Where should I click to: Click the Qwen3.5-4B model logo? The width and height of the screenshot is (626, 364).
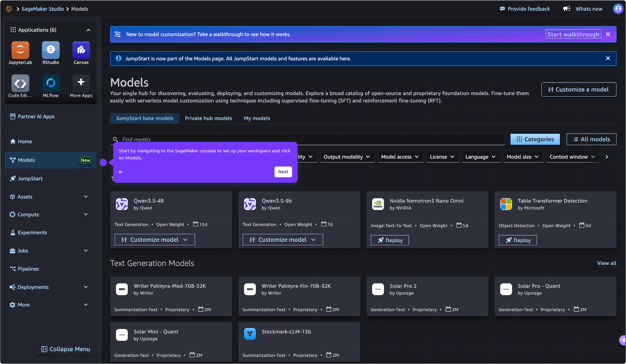coord(122,204)
